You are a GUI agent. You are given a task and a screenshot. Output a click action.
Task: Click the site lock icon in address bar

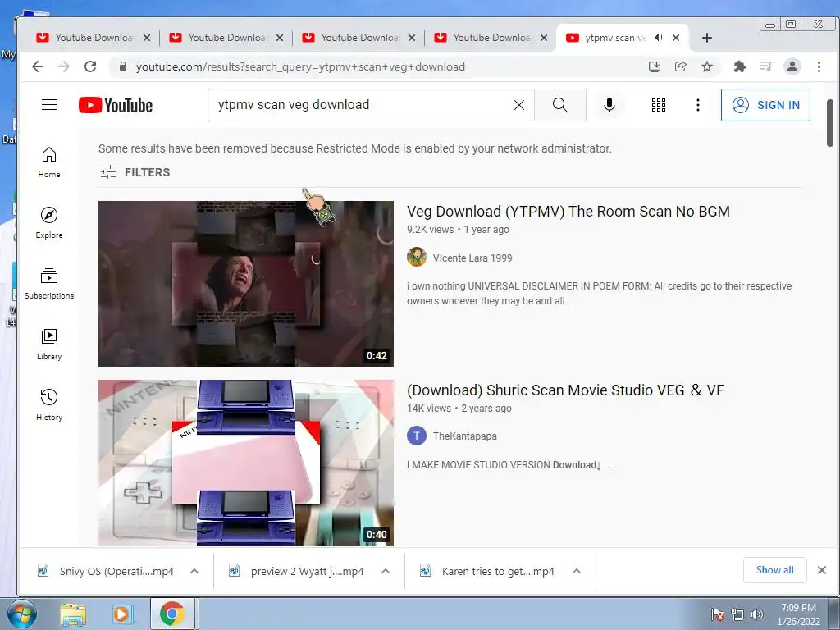[123, 66]
